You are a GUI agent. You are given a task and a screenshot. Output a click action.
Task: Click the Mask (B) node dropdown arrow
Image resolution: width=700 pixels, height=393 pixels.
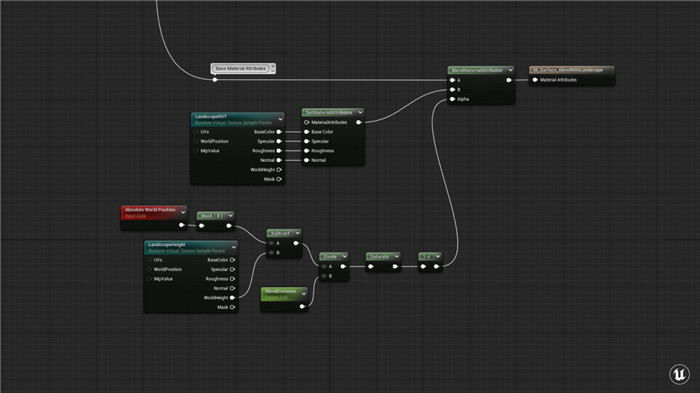pyautogui.click(x=230, y=216)
